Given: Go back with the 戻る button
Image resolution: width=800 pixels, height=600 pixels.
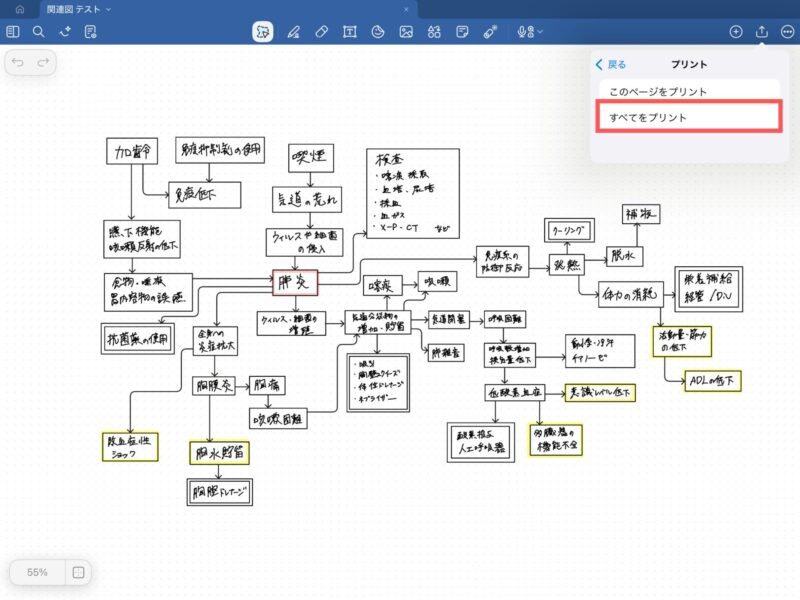Looking at the screenshot, I should coord(611,64).
